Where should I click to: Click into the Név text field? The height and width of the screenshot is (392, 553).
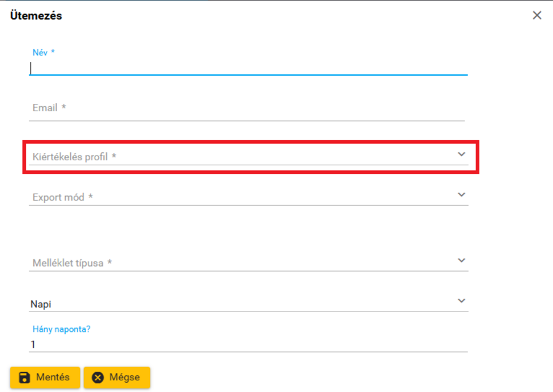pyautogui.click(x=248, y=68)
